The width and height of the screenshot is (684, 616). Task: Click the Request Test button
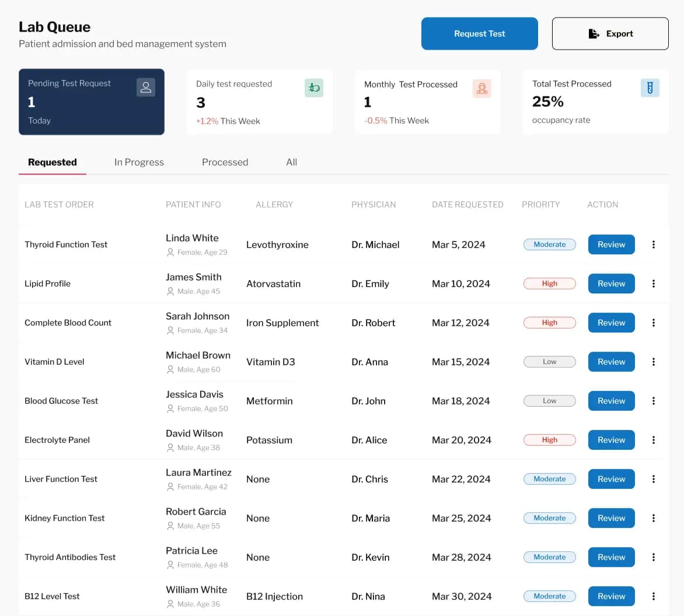479,34
